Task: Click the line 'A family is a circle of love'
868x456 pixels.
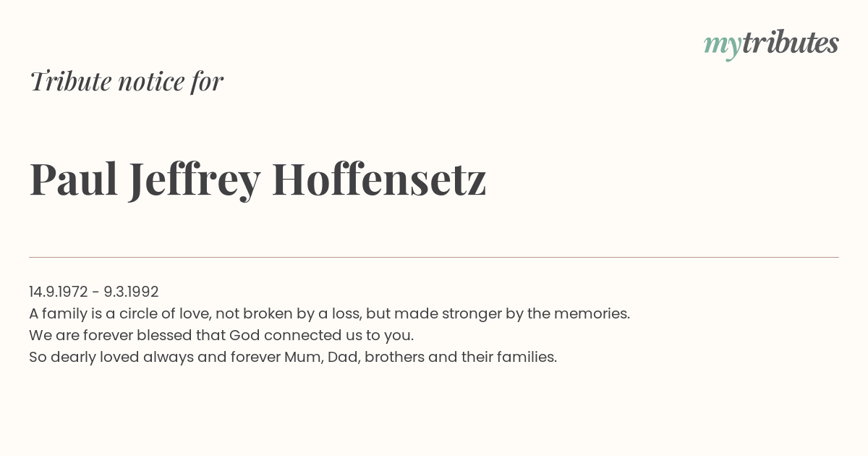Action: [329, 313]
